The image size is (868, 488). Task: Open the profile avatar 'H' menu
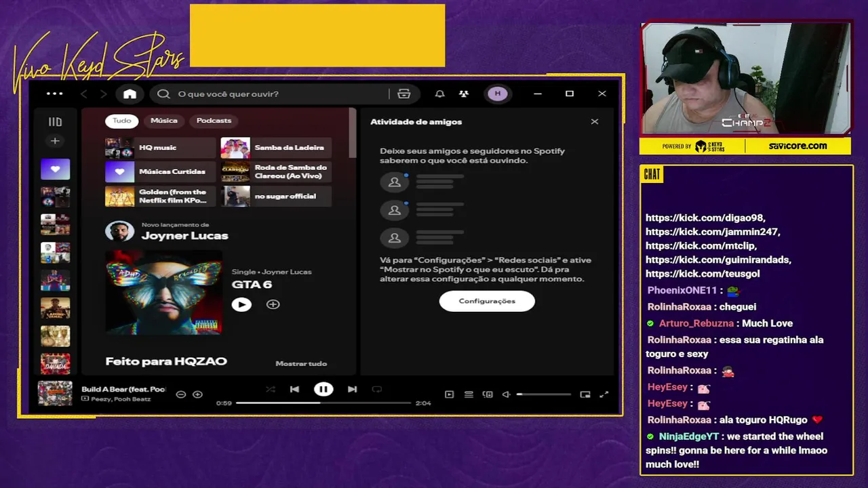pos(498,94)
